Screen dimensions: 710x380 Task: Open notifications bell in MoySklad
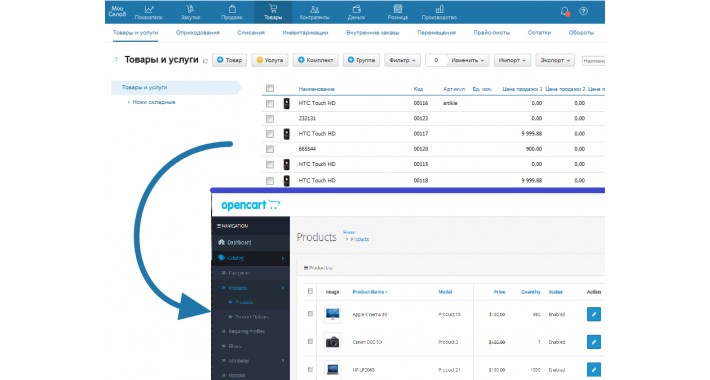coord(565,11)
